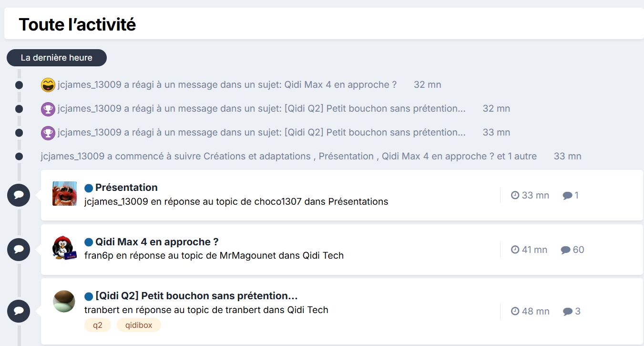Open "[Qidi Q2] Petit bouchon sans prétention..." topic title
This screenshot has height=346, width=644.
click(x=196, y=296)
